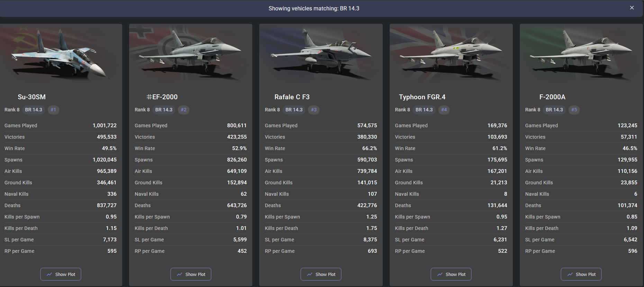Click Rafale SL per game 8,375

tap(370, 240)
